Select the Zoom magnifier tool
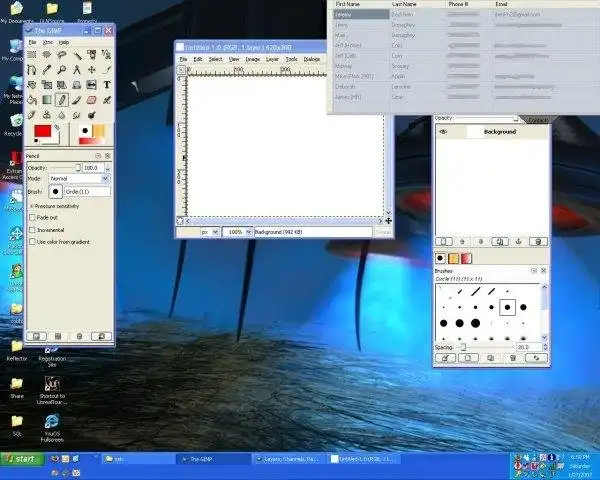 pyautogui.click(x=62, y=70)
